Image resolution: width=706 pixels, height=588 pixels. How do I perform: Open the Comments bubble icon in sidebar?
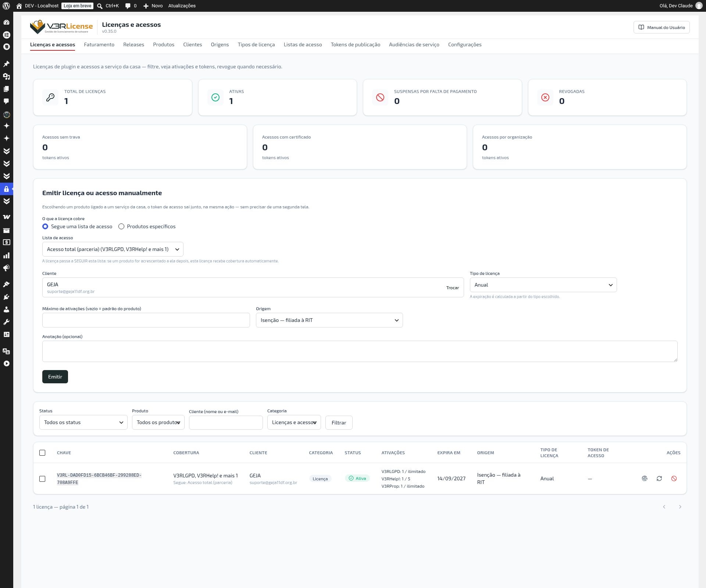pos(6,101)
